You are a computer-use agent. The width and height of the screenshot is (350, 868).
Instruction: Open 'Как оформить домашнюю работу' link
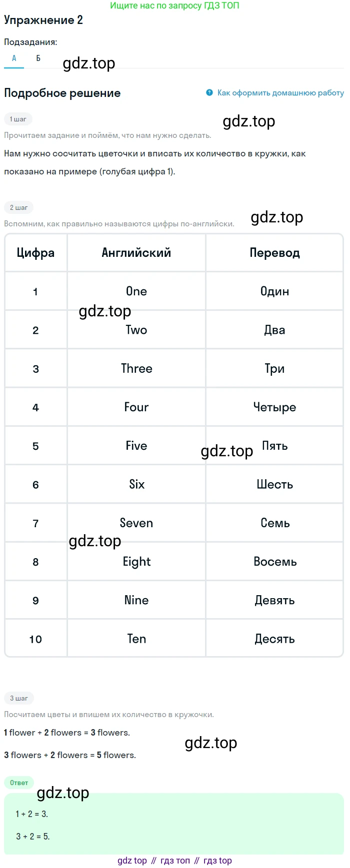pyautogui.click(x=280, y=92)
